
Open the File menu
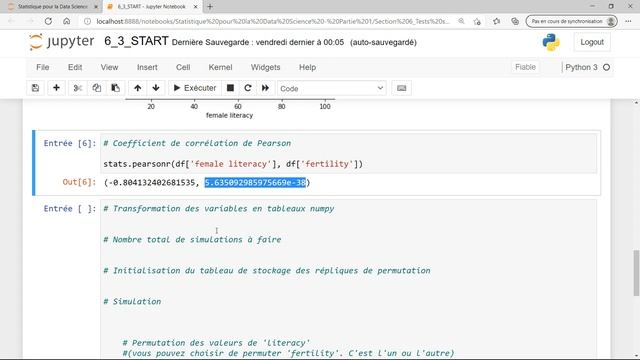click(x=42, y=67)
